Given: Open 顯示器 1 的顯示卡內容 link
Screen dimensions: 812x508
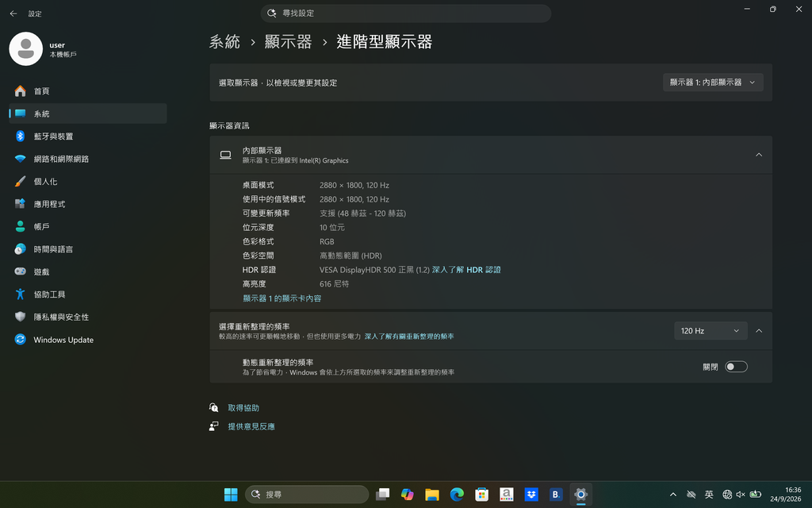Looking at the screenshot, I should (282, 298).
